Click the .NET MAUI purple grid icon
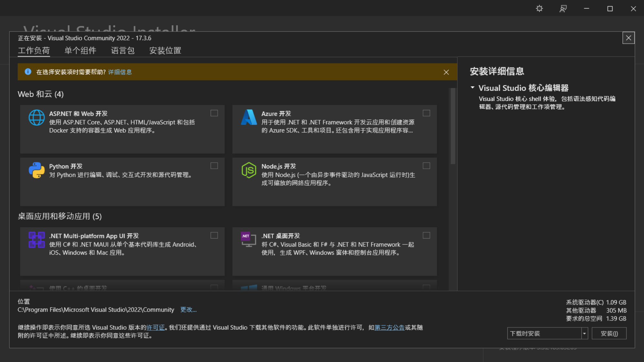The image size is (644, 362). (x=36, y=240)
